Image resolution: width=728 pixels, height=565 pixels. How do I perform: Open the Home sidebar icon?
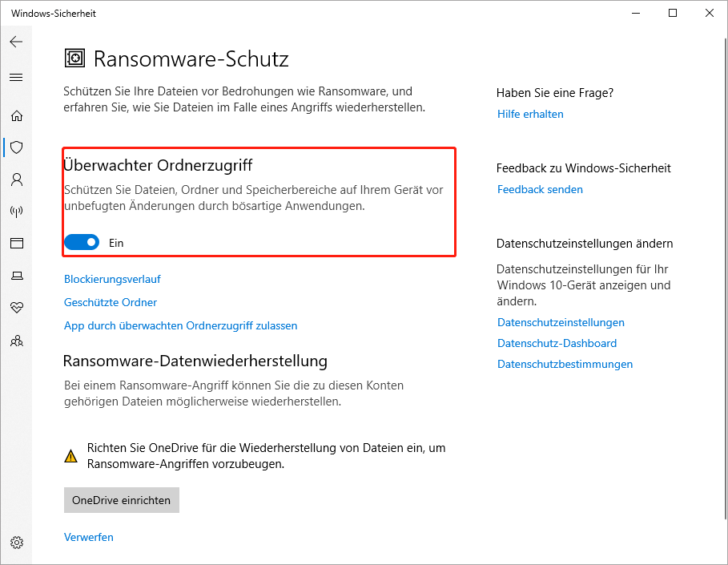point(17,115)
